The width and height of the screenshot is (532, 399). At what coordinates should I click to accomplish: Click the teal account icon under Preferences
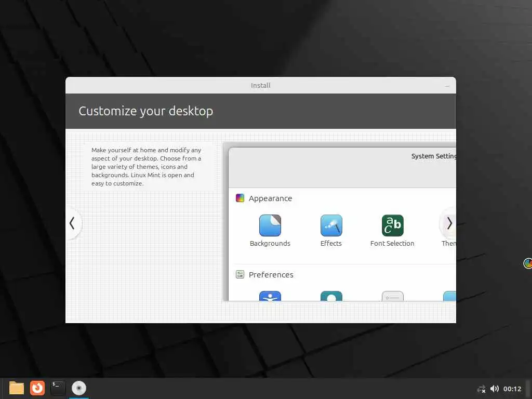331,296
